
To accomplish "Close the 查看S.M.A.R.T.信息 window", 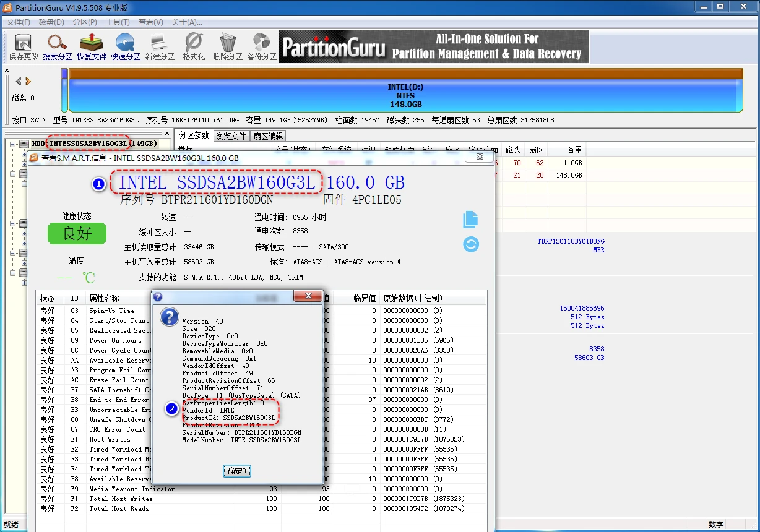I will 480,157.
